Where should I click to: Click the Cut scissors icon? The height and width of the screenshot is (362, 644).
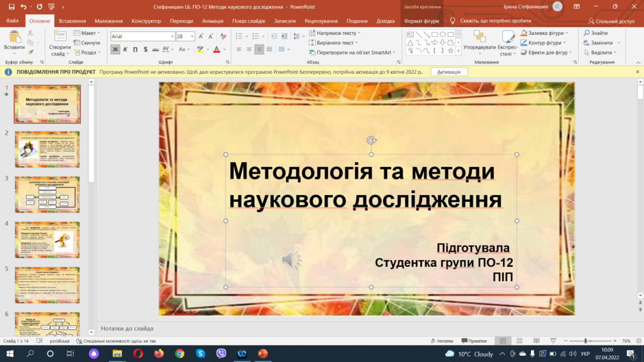coord(30,33)
